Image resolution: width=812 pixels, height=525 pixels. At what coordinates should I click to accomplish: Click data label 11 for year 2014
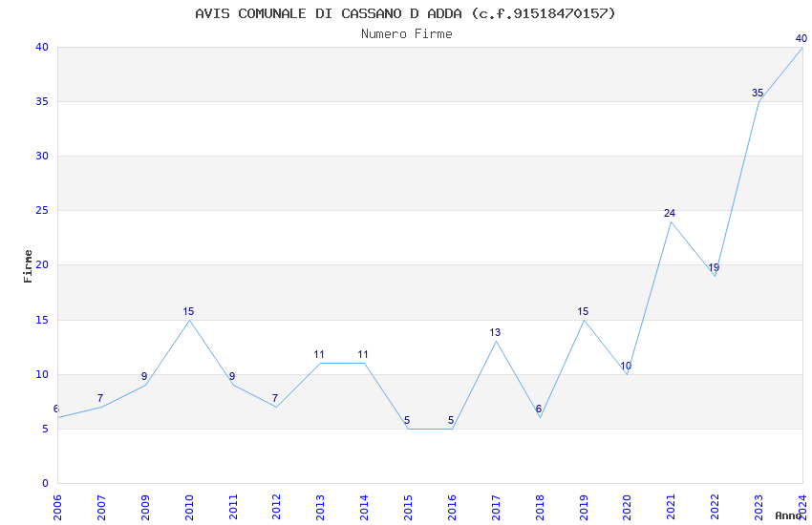[363, 355]
